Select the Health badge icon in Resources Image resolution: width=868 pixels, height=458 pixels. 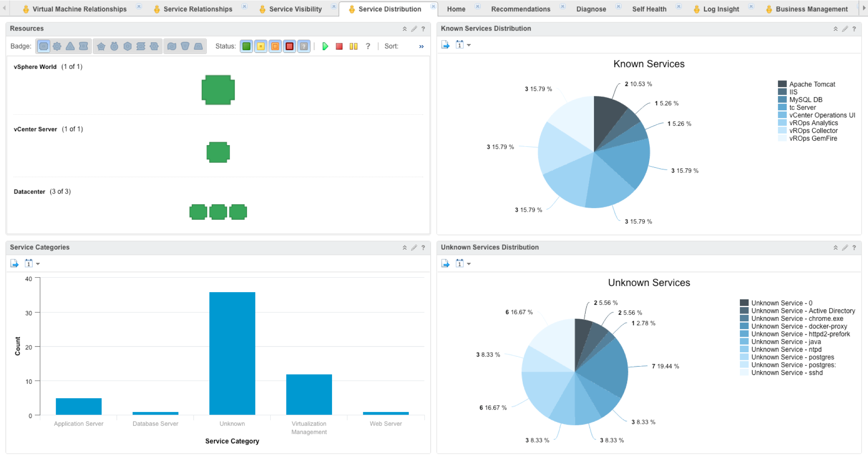coord(44,46)
